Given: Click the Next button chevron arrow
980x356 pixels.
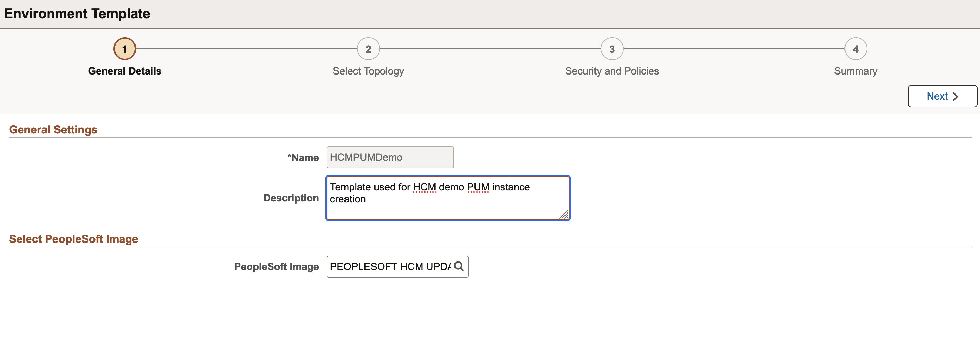Looking at the screenshot, I should pos(955,96).
